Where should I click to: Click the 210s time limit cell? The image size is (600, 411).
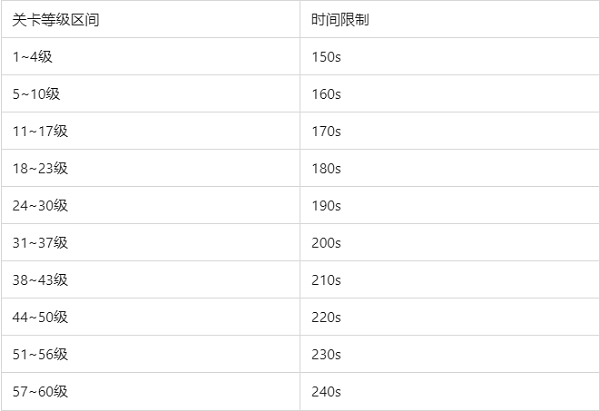tap(327, 279)
